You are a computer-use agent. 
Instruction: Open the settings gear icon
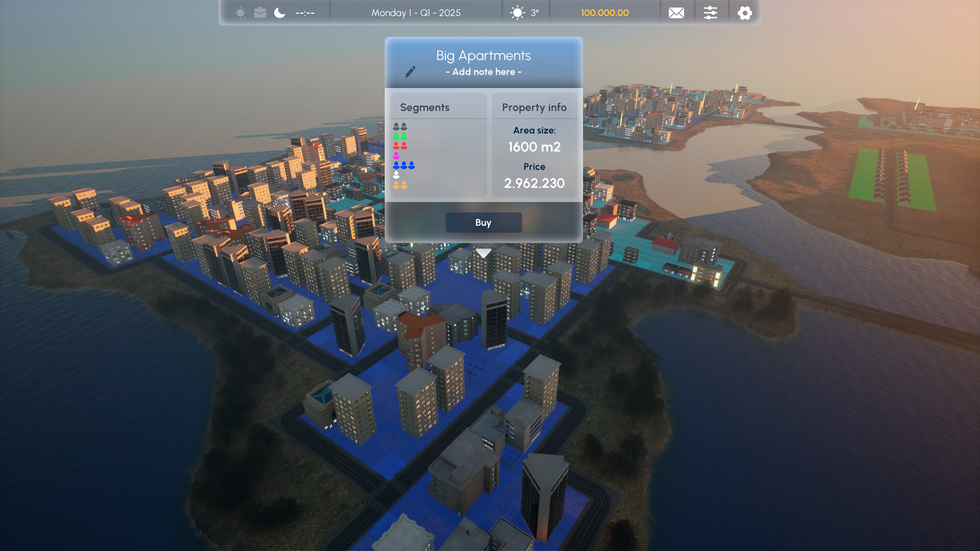point(745,12)
